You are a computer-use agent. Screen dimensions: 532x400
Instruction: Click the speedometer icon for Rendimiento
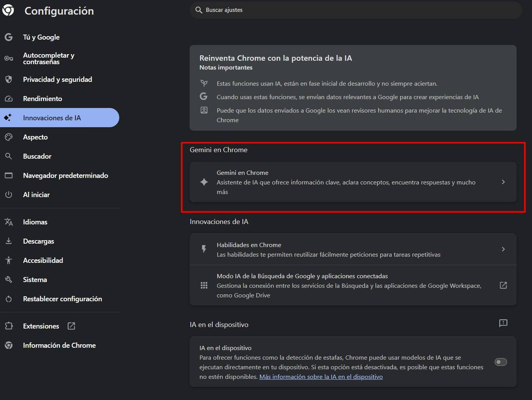8,99
